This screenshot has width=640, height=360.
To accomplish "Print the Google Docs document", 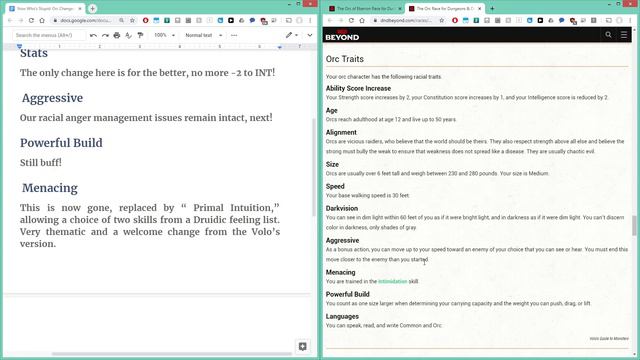I will coord(117,36).
